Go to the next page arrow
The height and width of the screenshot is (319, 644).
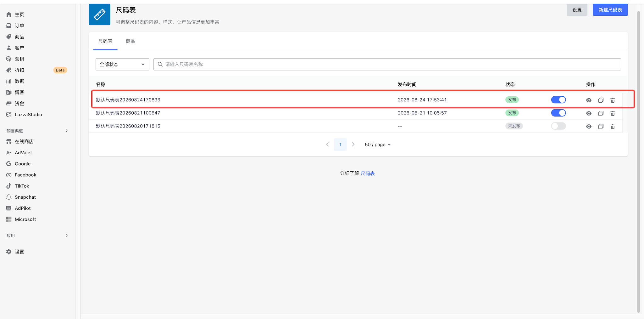tap(353, 145)
